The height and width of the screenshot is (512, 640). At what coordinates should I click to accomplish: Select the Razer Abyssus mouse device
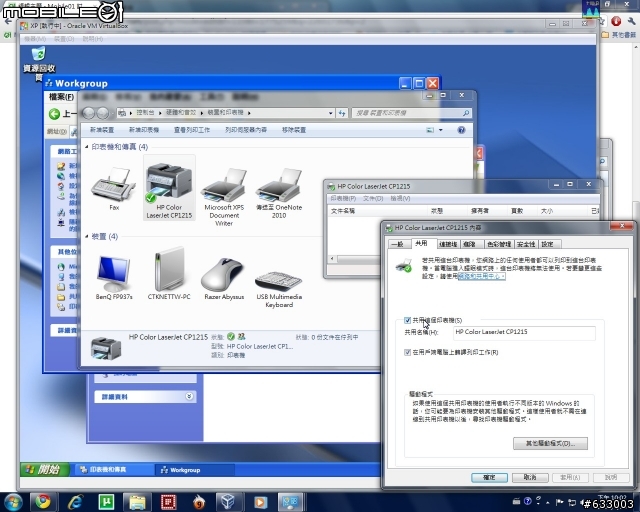point(224,276)
